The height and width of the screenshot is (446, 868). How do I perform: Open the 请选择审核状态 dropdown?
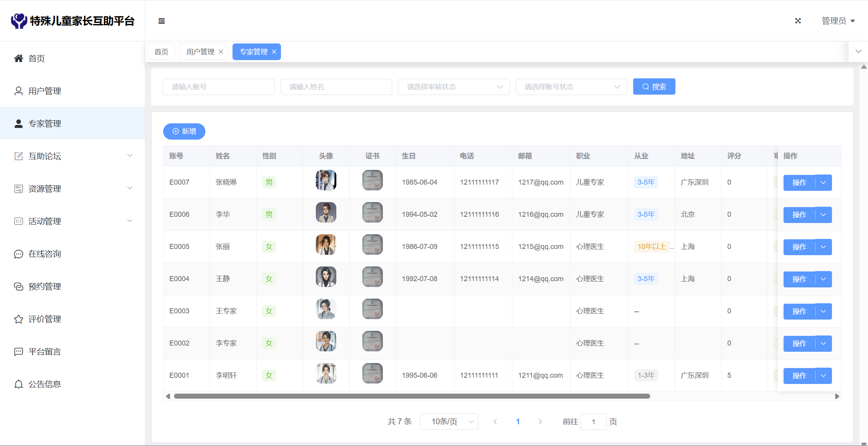coord(454,87)
